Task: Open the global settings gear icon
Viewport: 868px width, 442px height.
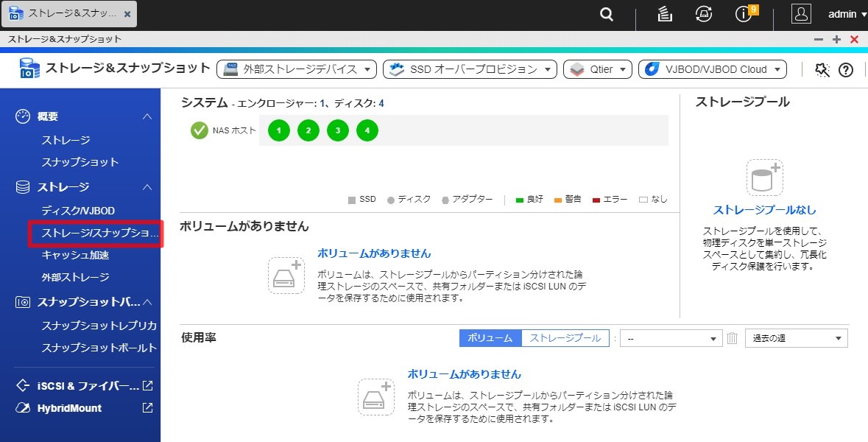Action: (x=822, y=70)
